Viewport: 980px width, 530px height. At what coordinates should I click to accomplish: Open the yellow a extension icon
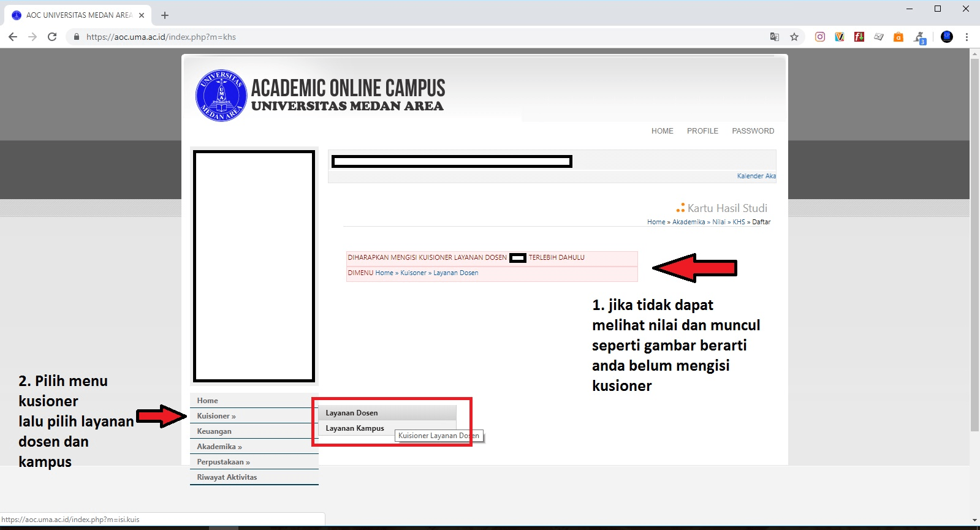pyautogui.click(x=898, y=37)
